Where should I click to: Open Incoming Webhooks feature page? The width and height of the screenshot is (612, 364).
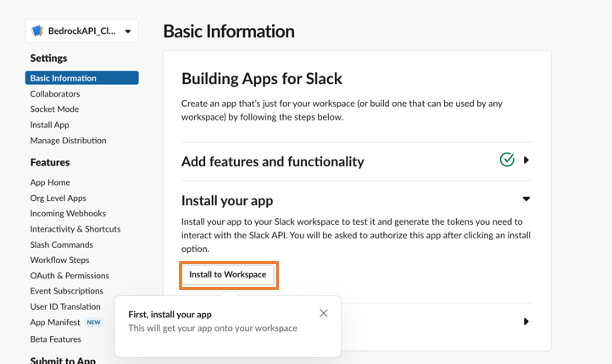click(68, 213)
